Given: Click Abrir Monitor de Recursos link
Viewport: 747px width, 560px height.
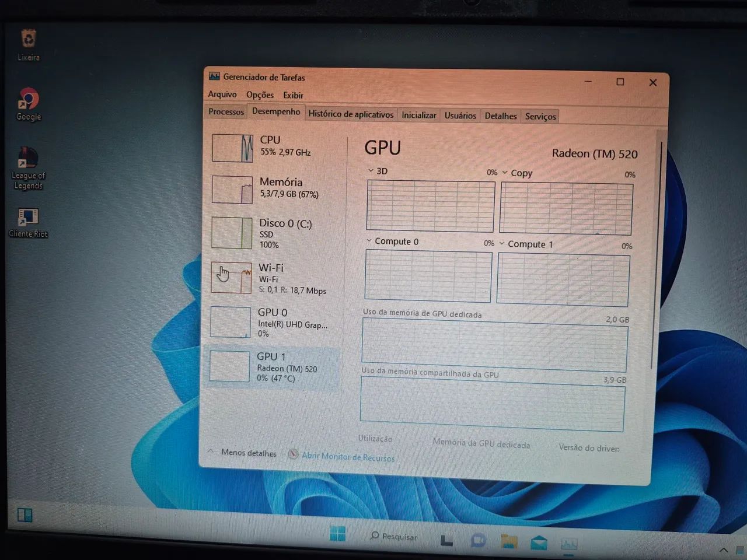Looking at the screenshot, I should (x=348, y=457).
